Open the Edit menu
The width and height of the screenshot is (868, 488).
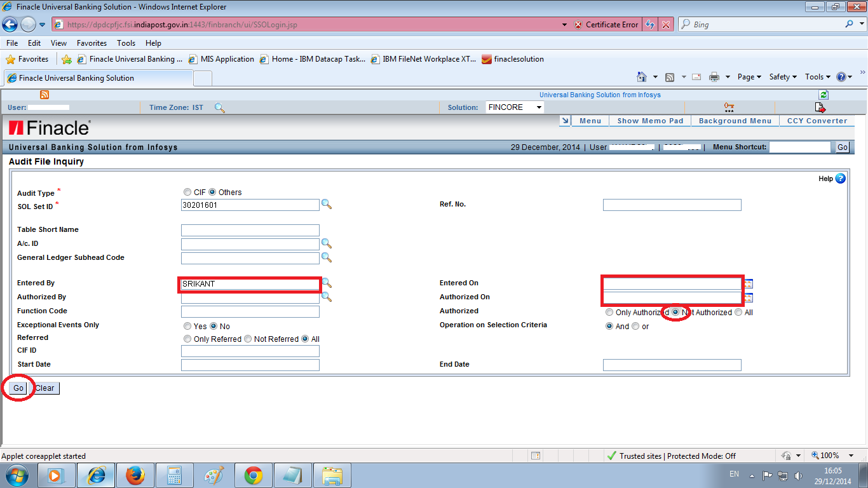[34, 43]
